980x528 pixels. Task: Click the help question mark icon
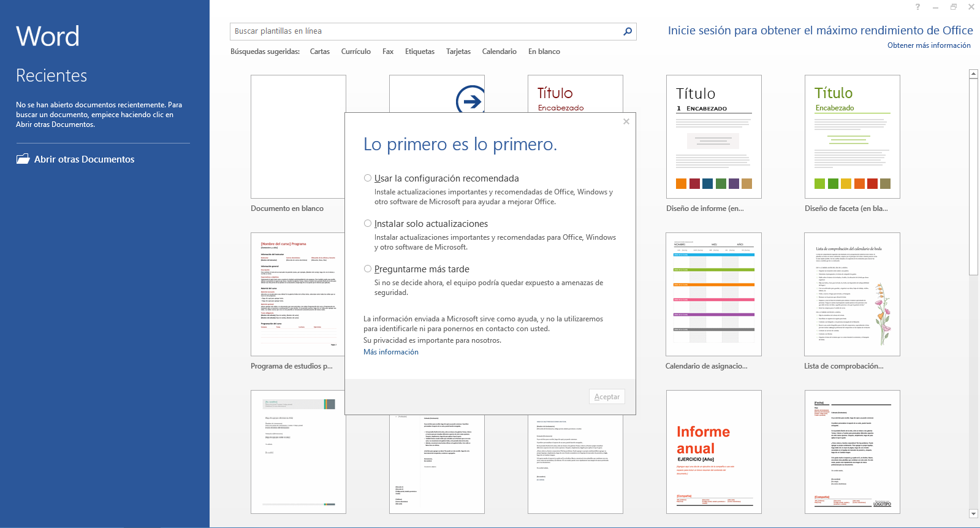pyautogui.click(x=917, y=7)
